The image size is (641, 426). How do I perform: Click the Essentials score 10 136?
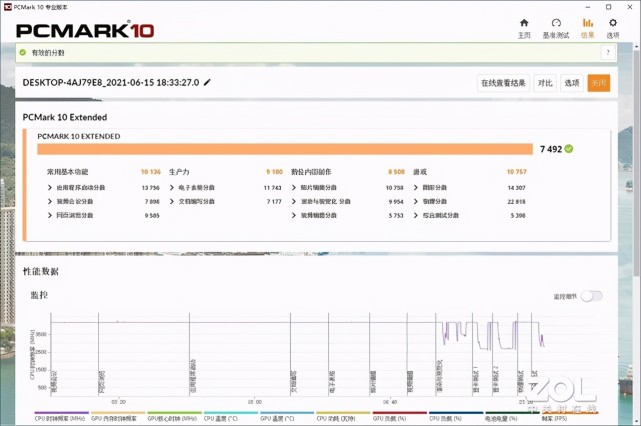coord(151,172)
